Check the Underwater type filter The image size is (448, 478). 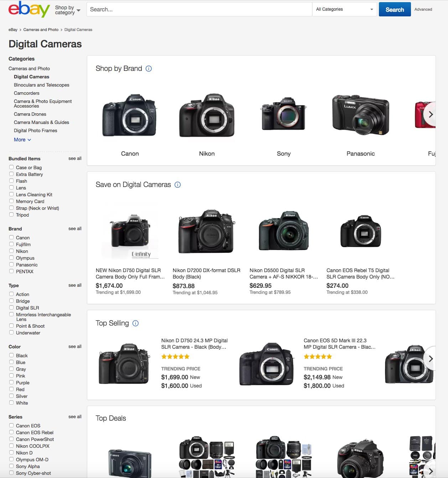click(x=11, y=332)
